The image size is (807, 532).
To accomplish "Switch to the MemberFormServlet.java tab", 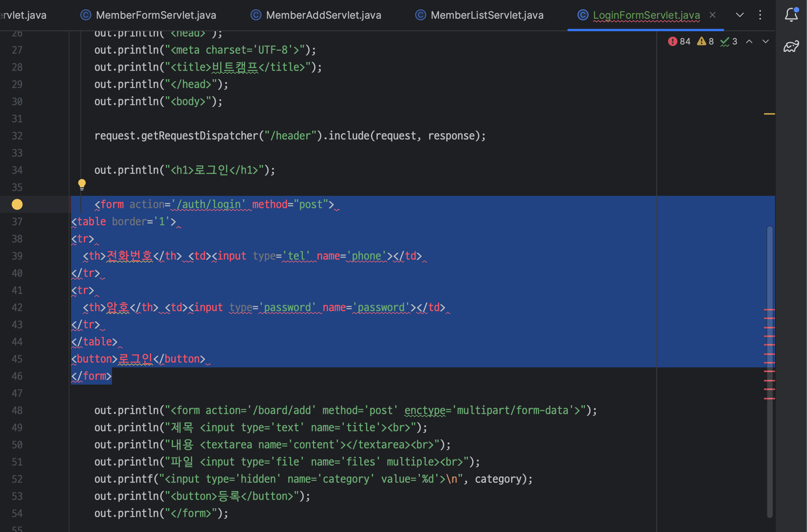I will coord(156,15).
